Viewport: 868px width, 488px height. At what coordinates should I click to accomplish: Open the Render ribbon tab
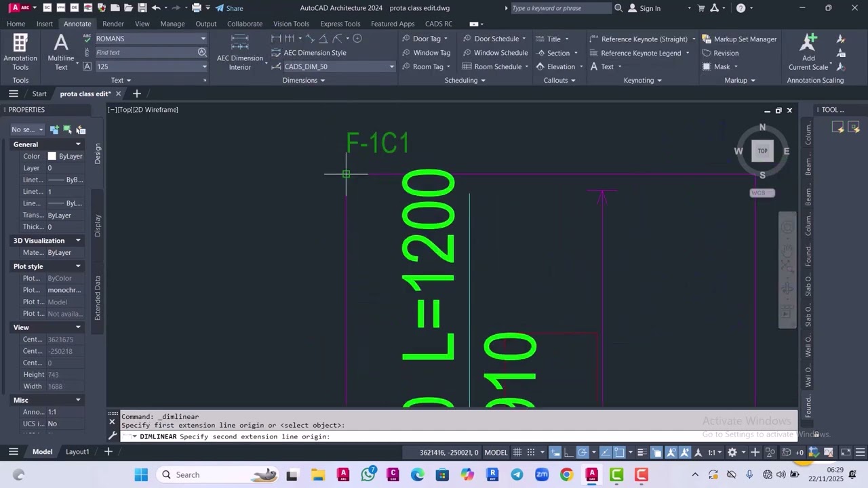pos(113,24)
